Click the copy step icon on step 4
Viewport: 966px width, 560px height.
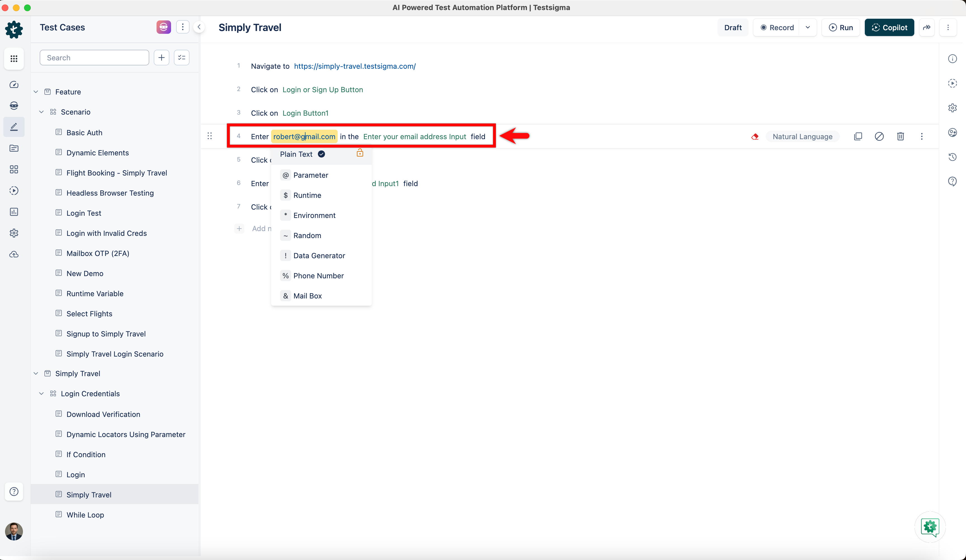pyautogui.click(x=858, y=136)
